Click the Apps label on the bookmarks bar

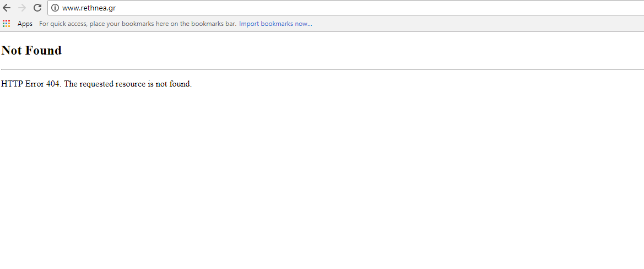coord(25,24)
